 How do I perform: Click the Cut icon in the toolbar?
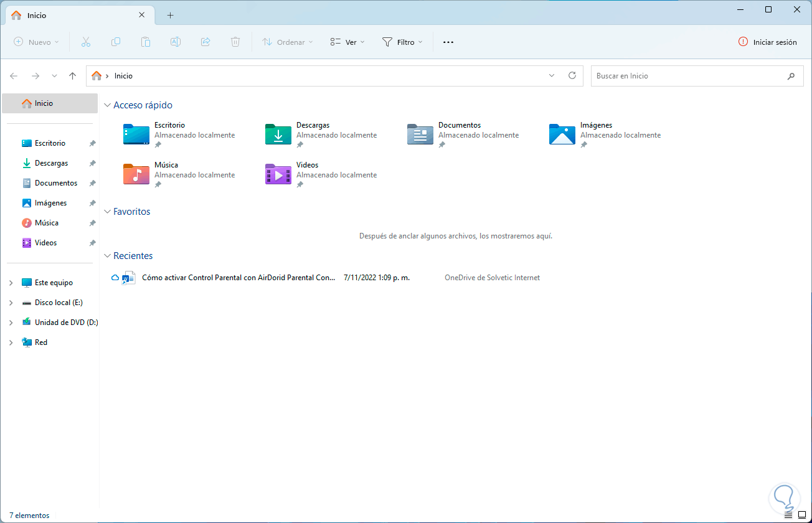(86, 42)
